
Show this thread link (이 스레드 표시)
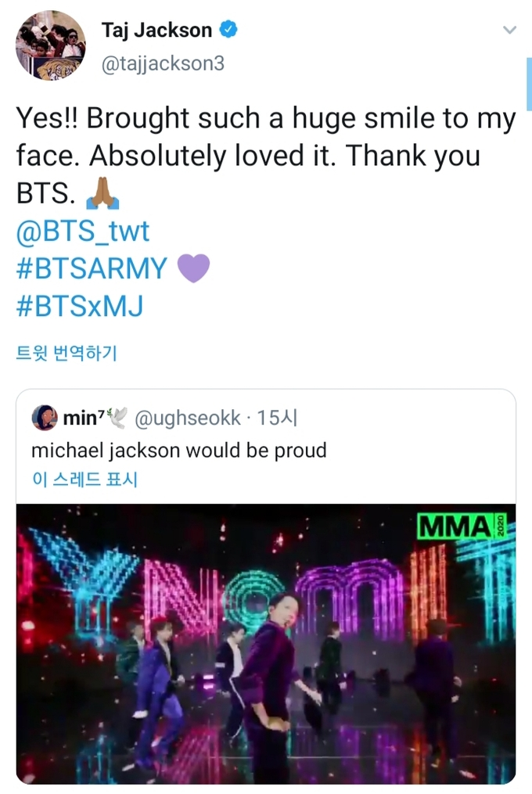pos(84,479)
